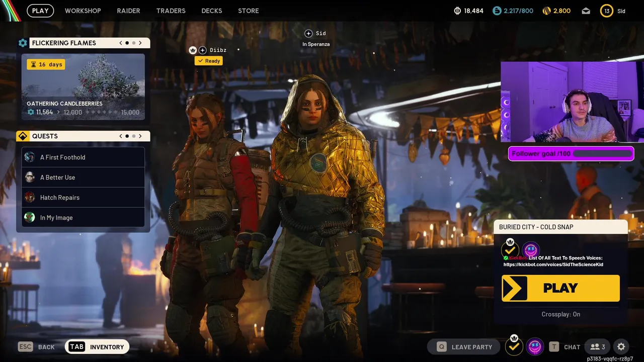Click the T key chat icon
The height and width of the screenshot is (362, 644).
554,347
